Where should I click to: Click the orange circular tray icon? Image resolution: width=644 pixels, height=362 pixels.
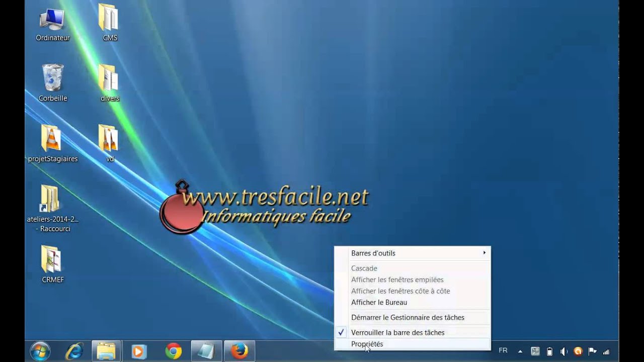tap(578, 351)
